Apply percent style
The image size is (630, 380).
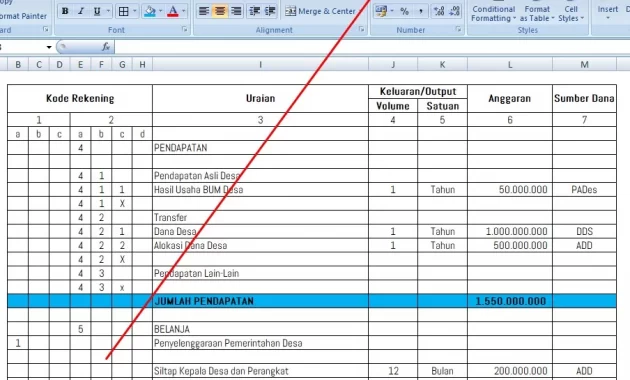tap(405, 11)
